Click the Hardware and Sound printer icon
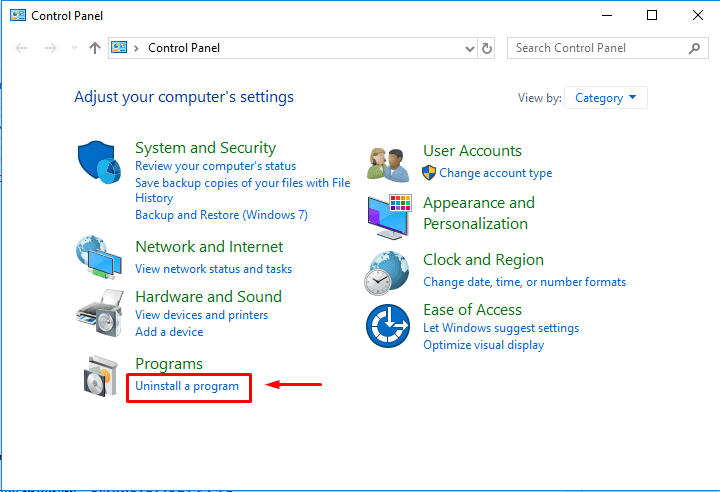This screenshot has width=720, height=492. (x=98, y=314)
